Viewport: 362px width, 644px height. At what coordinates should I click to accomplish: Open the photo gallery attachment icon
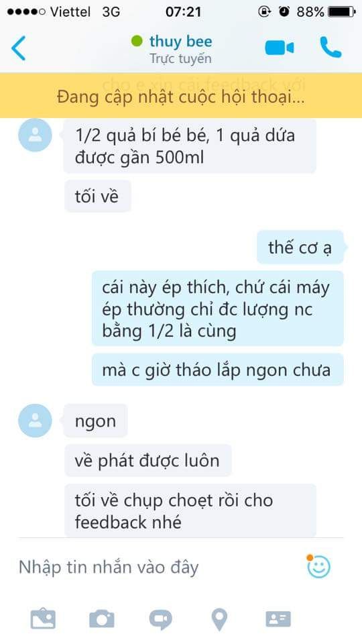click(x=43, y=619)
